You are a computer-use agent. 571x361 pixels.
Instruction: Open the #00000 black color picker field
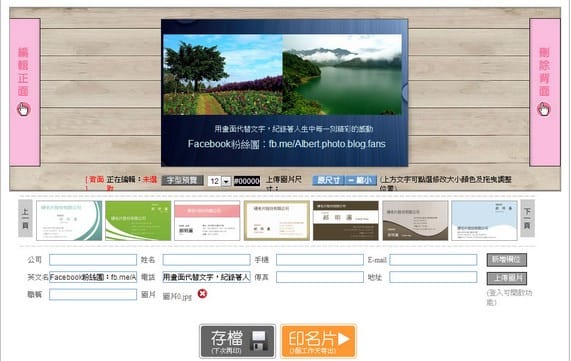(247, 181)
